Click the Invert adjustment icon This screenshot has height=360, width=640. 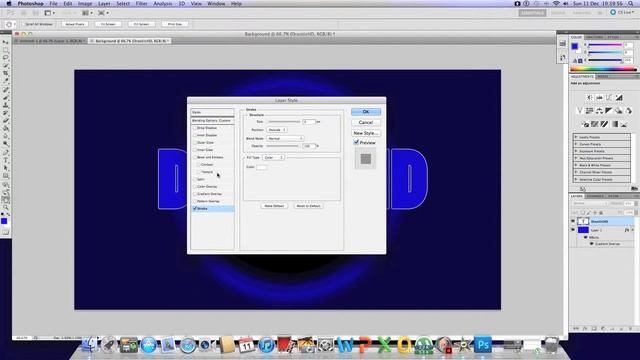pyautogui.click(x=585, y=124)
